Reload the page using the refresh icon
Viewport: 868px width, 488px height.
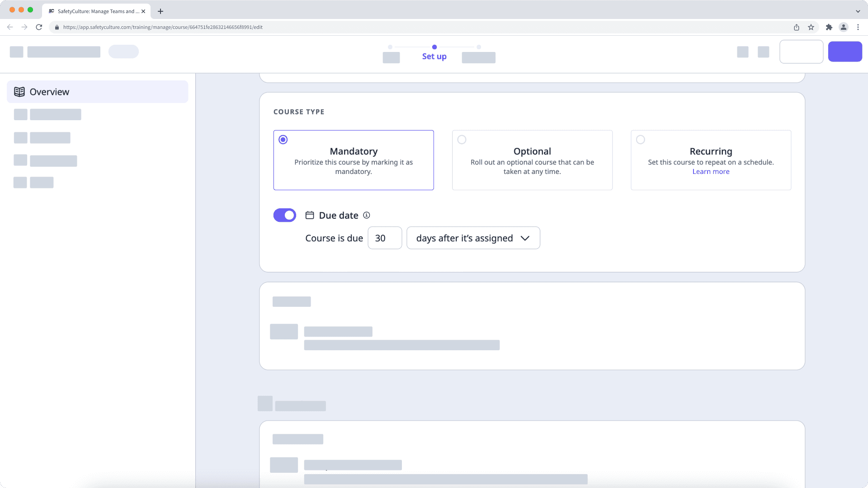pos(38,27)
